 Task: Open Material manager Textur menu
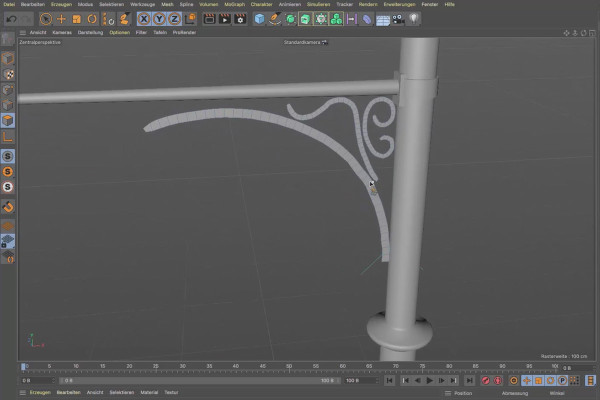coord(171,393)
